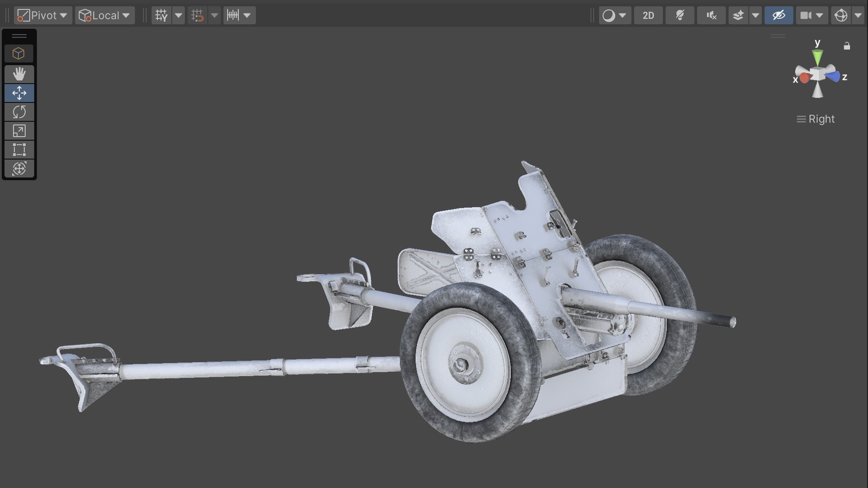Image resolution: width=868 pixels, height=488 pixels.
Task: Toggle grid snapping icon
Action: 197,15
